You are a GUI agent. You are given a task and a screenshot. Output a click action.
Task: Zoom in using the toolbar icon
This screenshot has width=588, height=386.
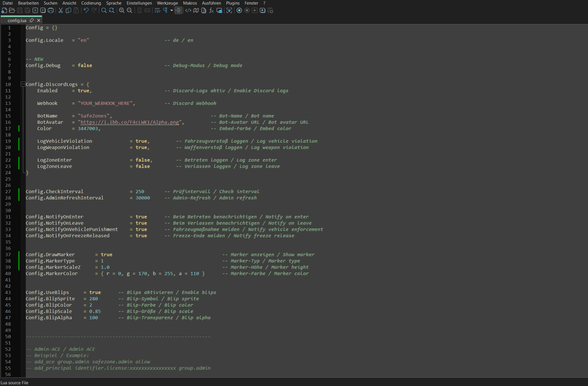121,11
